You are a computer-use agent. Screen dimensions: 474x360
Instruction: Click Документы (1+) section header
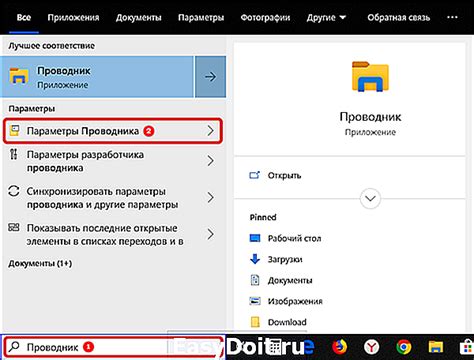[40, 264]
